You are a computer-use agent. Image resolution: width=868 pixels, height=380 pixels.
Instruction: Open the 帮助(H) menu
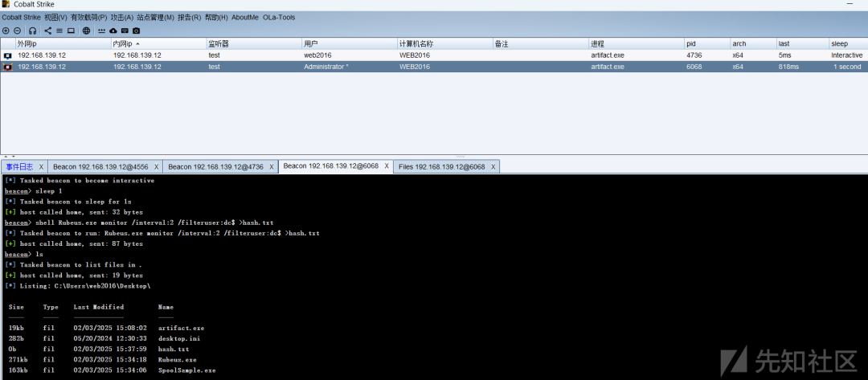pyautogui.click(x=216, y=17)
